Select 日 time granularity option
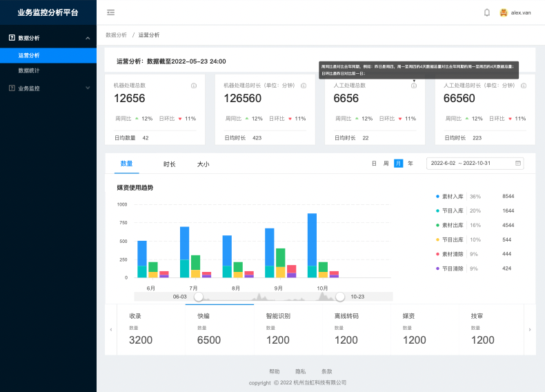Image resolution: width=545 pixels, height=392 pixels. click(x=374, y=164)
